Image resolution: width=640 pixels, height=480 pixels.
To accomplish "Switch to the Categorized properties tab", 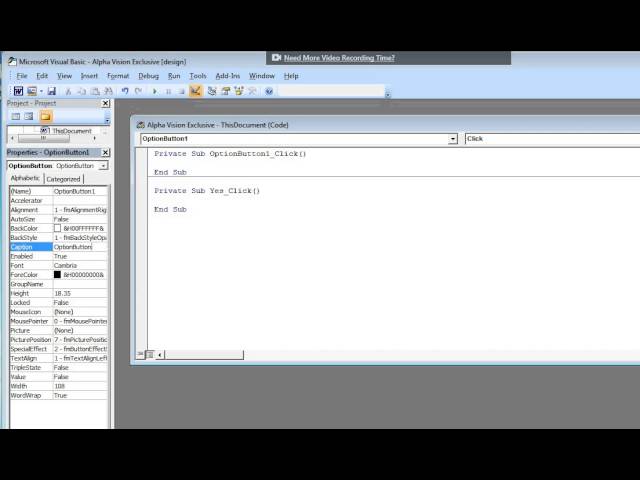I will pos(63,179).
